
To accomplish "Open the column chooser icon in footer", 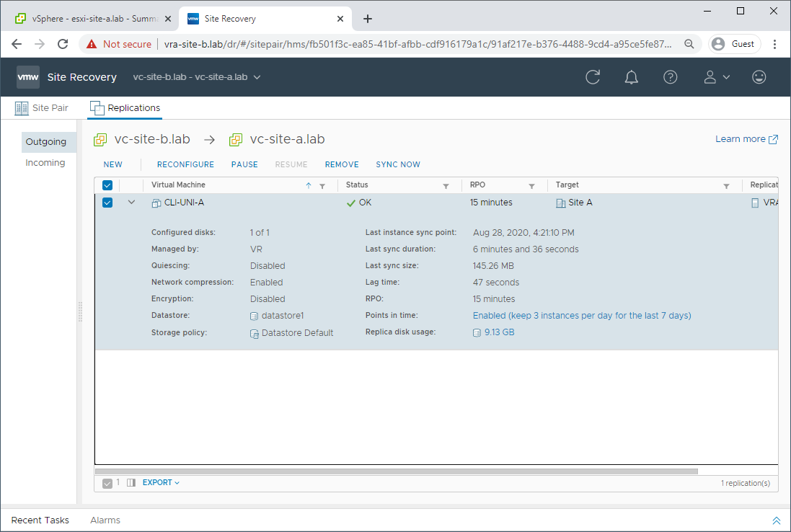I will pyautogui.click(x=131, y=482).
